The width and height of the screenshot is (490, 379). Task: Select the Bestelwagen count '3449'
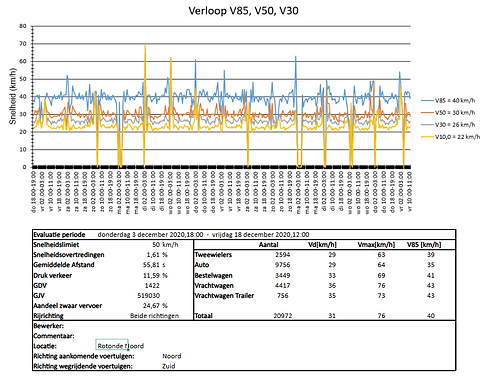(283, 275)
